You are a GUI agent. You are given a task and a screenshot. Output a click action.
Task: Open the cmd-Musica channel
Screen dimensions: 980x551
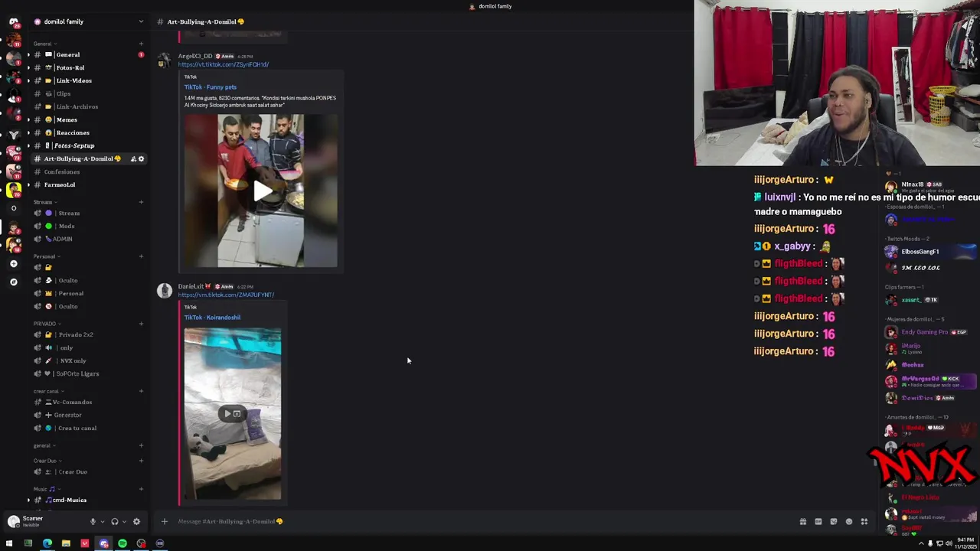click(x=87, y=500)
